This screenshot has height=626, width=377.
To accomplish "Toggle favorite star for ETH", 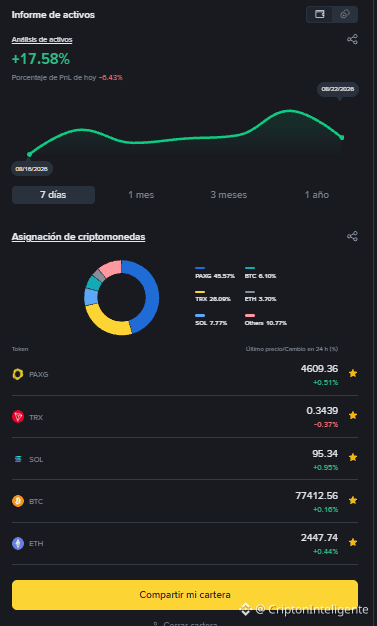I will tap(353, 542).
